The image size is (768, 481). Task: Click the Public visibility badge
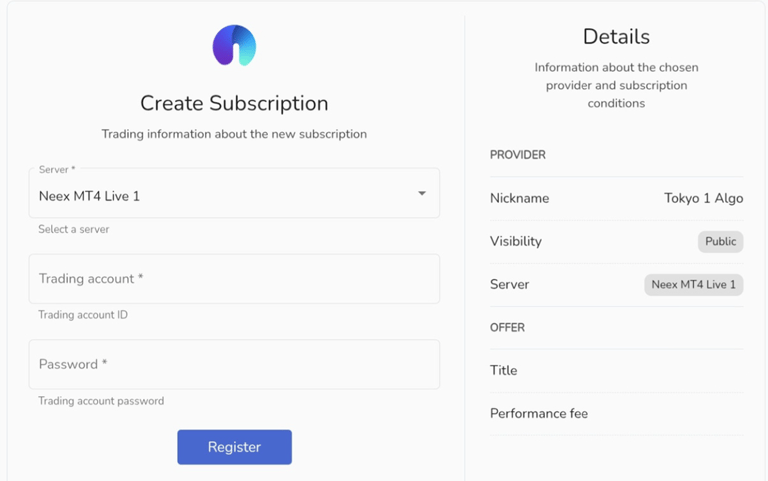click(x=720, y=241)
